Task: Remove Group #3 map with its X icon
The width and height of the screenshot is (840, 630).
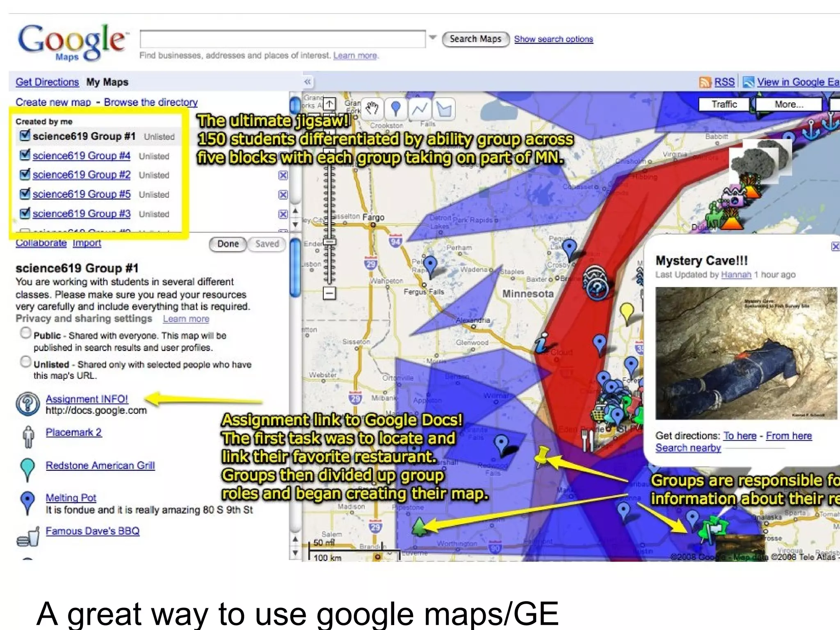Action: (283, 214)
